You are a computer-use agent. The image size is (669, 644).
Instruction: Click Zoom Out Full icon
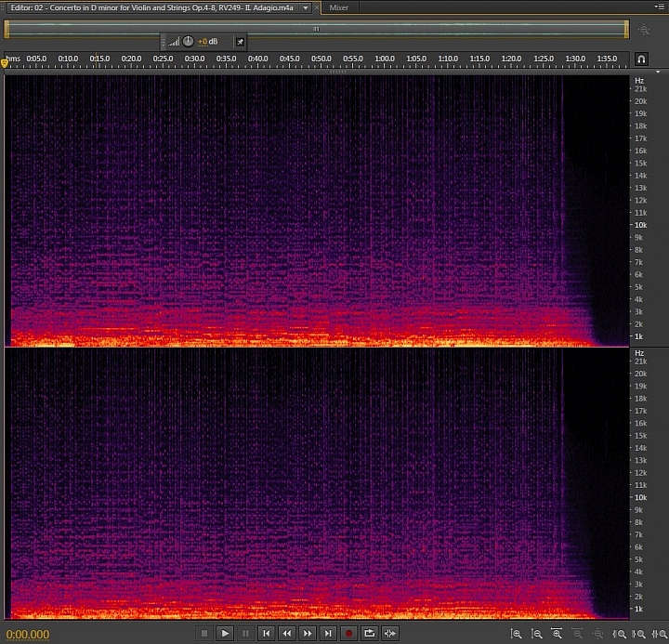(x=597, y=634)
